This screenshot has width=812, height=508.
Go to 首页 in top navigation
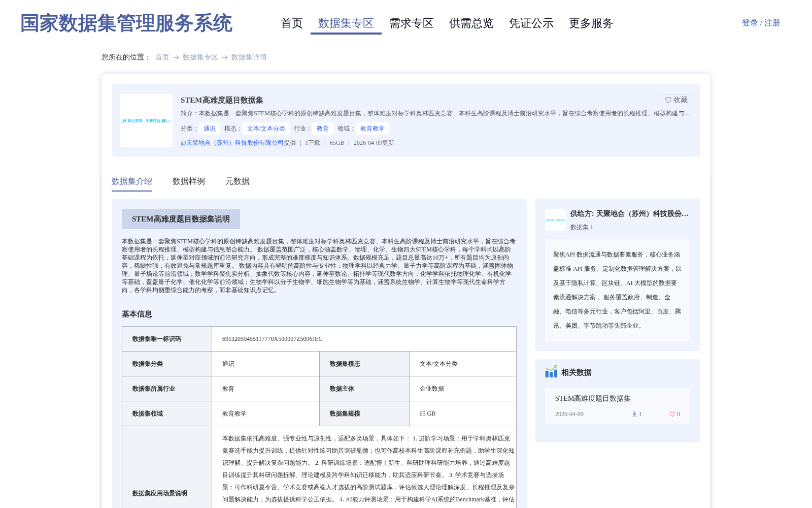click(291, 23)
